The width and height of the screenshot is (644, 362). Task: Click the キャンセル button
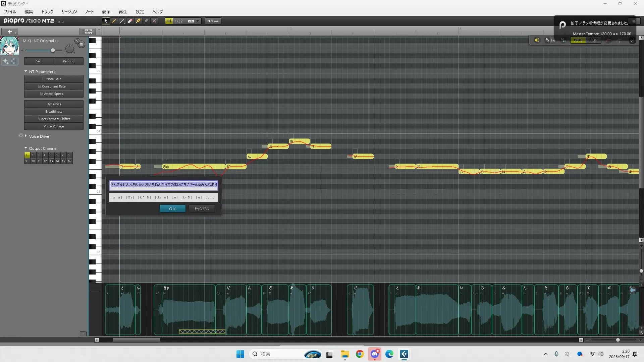pyautogui.click(x=201, y=208)
